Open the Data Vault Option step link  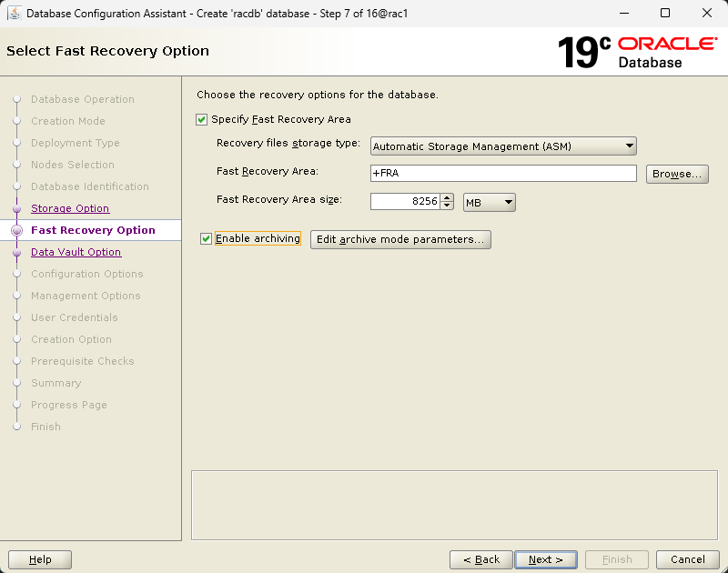pyautogui.click(x=76, y=252)
